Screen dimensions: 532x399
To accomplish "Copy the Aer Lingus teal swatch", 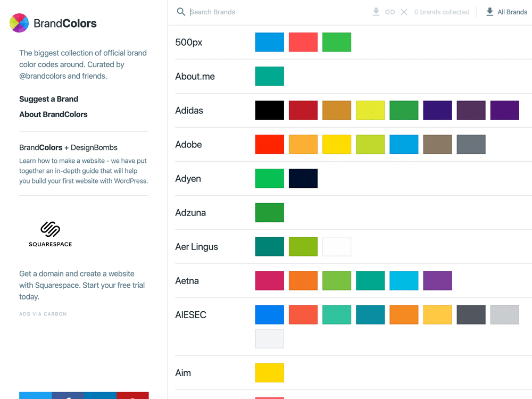I will point(270,247).
